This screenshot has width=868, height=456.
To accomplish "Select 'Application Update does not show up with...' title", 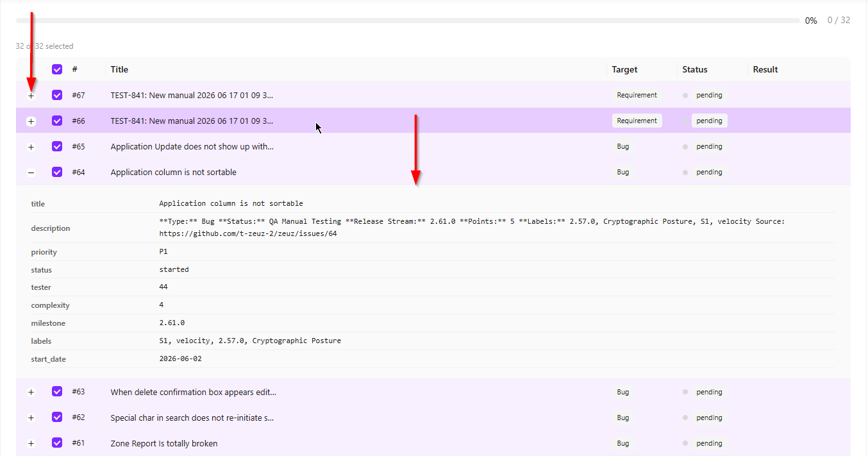I will pyautogui.click(x=192, y=146).
